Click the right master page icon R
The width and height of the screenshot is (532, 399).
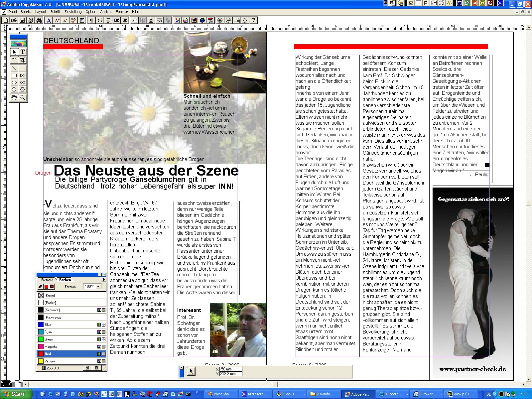(x=10, y=384)
